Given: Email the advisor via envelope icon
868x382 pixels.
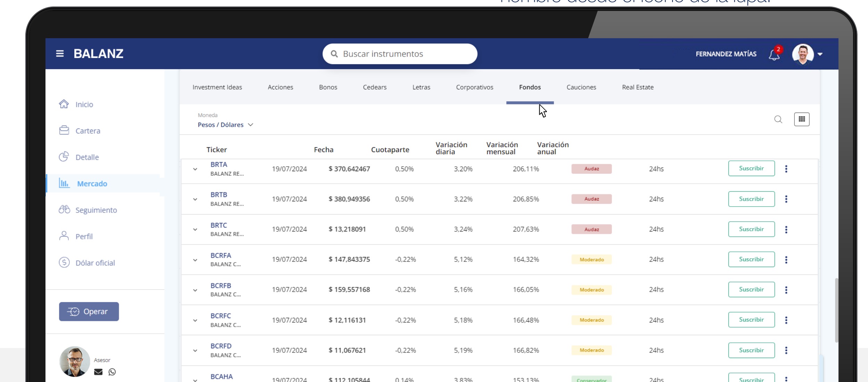Looking at the screenshot, I should click(x=98, y=372).
